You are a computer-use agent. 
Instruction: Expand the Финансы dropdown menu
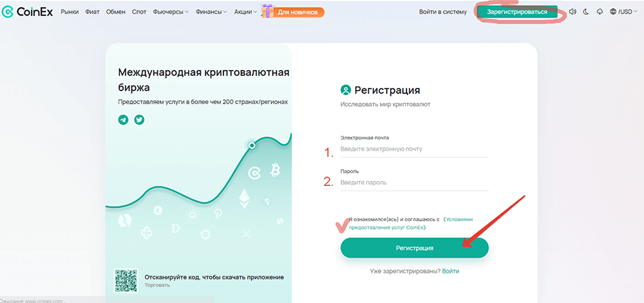(x=211, y=12)
